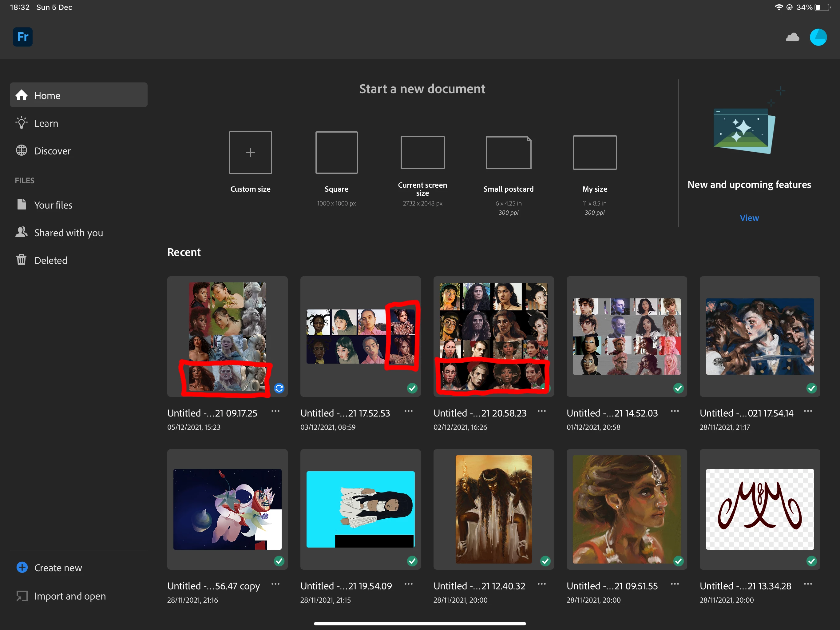Select Current screen size preset
This screenshot has width=840, height=630.
click(x=422, y=153)
